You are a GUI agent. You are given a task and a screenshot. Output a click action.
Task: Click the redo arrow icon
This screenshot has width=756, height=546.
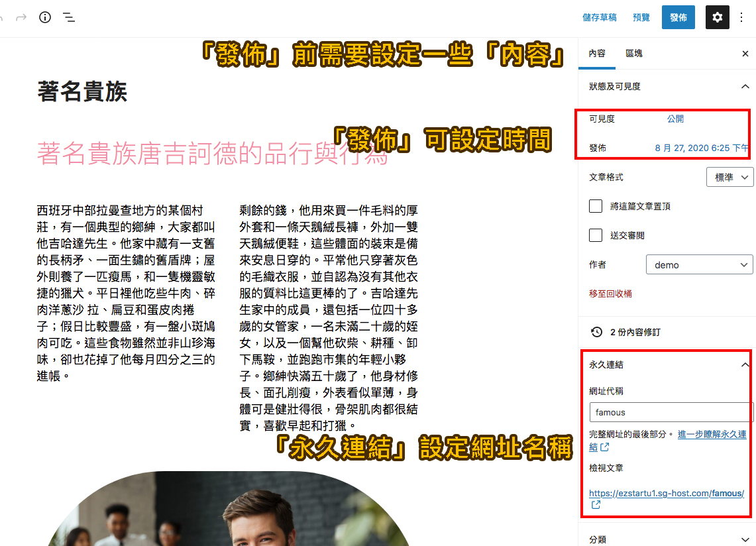[x=21, y=17]
